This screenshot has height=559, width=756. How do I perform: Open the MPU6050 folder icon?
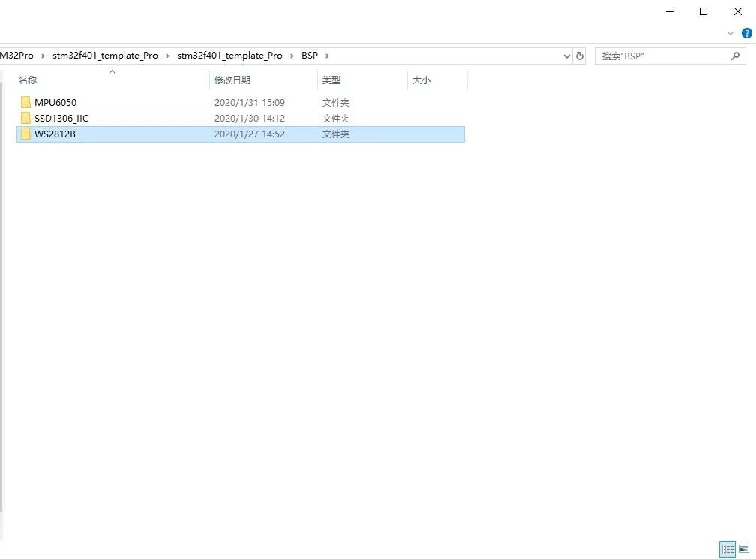pyautogui.click(x=25, y=102)
